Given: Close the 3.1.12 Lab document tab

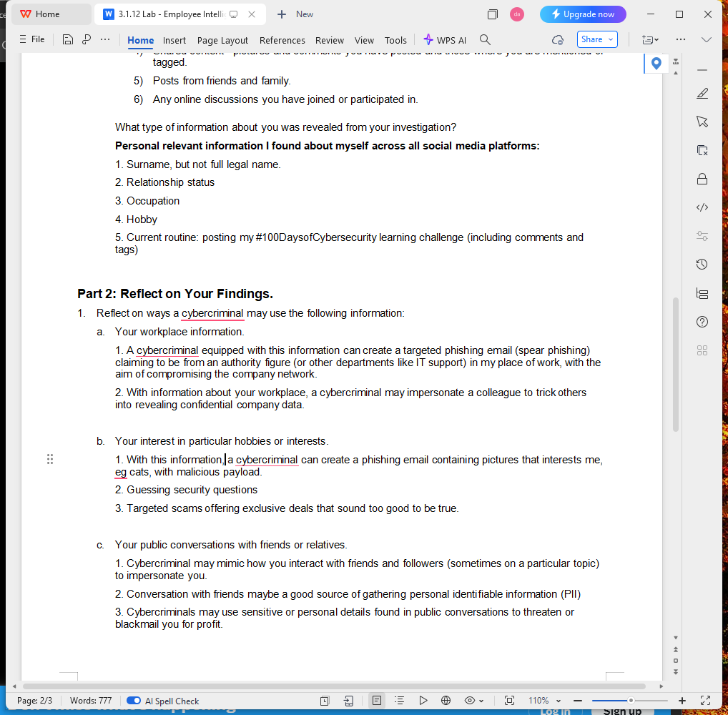Looking at the screenshot, I should click(x=252, y=14).
